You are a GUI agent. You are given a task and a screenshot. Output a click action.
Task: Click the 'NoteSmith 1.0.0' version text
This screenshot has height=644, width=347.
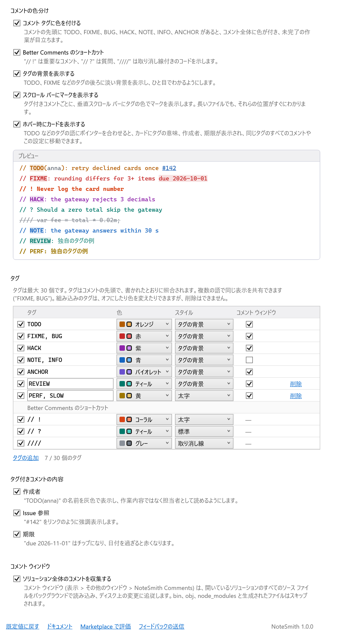[292, 626]
